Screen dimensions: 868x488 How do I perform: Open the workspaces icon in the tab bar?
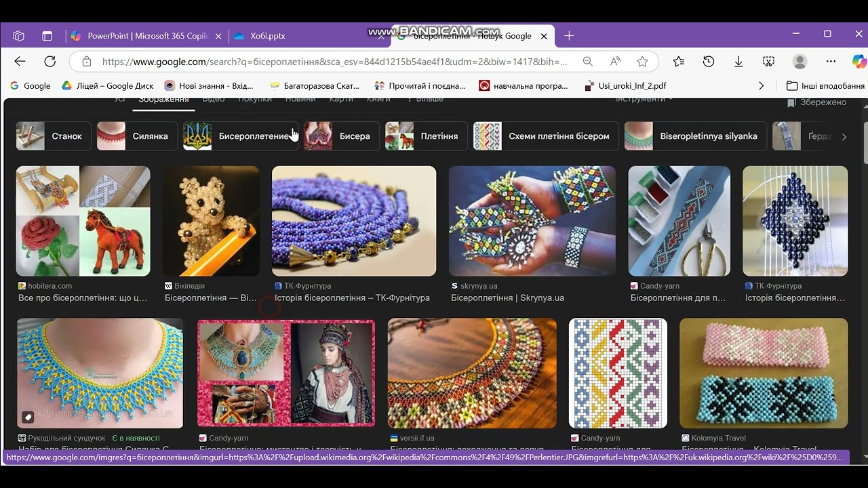pos(18,36)
